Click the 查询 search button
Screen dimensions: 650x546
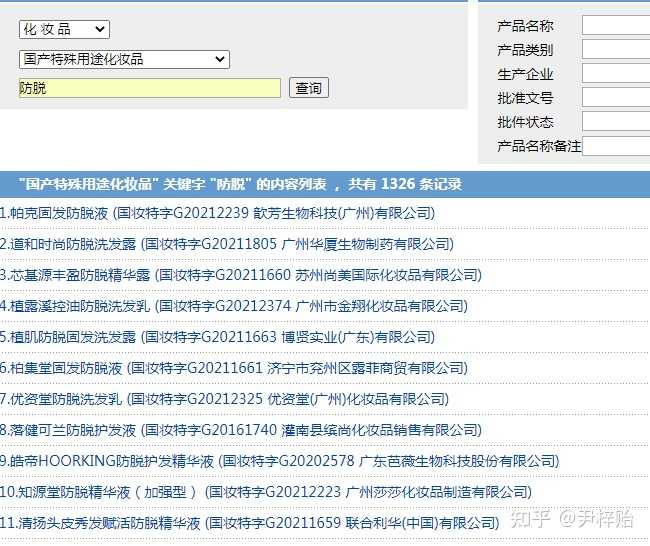coord(308,88)
